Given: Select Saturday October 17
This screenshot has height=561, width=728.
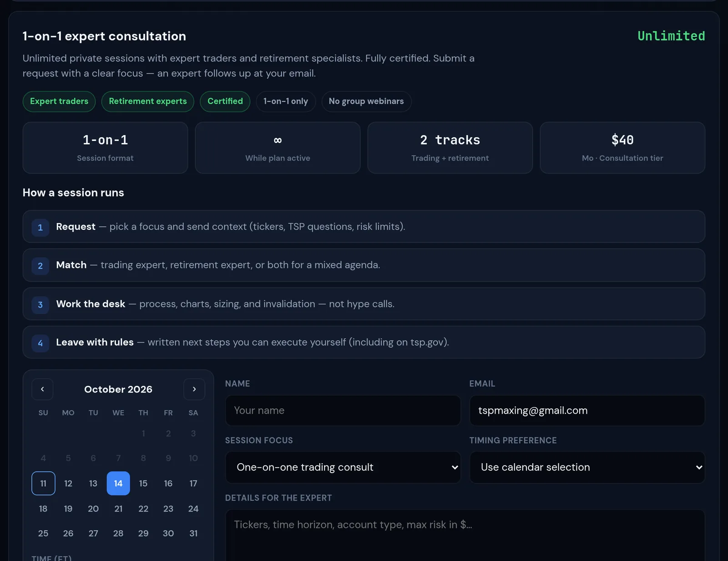Looking at the screenshot, I should click(x=193, y=483).
